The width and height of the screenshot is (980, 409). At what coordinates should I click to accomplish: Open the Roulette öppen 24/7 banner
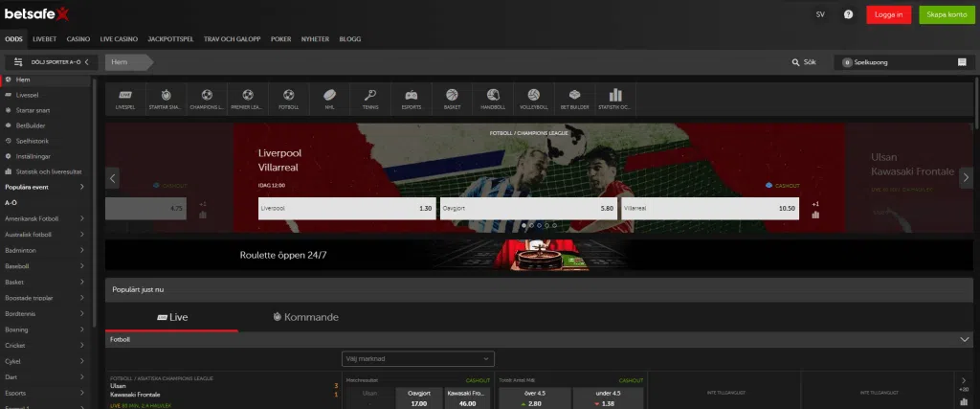click(x=539, y=255)
